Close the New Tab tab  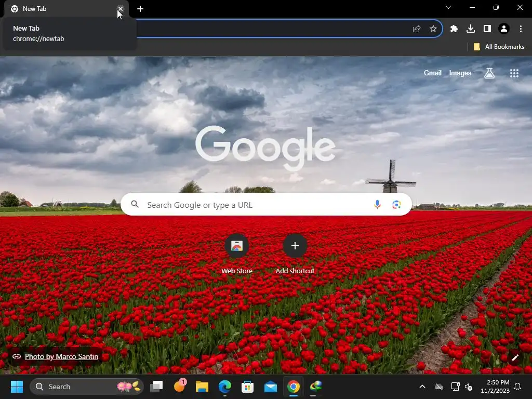[x=121, y=9]
